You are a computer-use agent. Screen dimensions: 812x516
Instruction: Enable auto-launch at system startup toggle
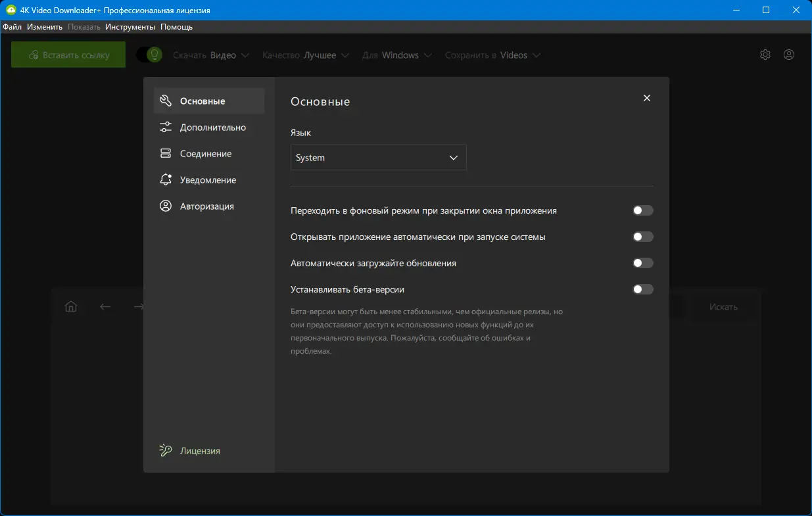click(643, 237)
